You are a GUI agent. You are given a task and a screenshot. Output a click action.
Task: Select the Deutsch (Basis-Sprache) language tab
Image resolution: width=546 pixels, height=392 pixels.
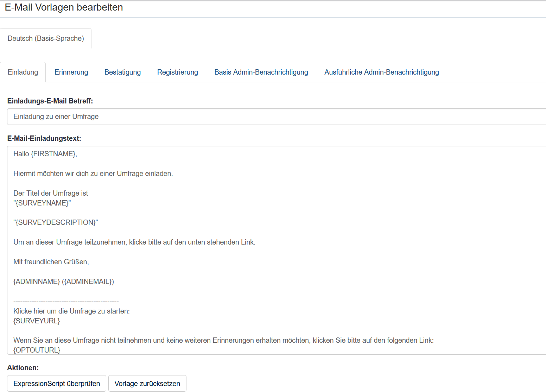pos(46,38)
